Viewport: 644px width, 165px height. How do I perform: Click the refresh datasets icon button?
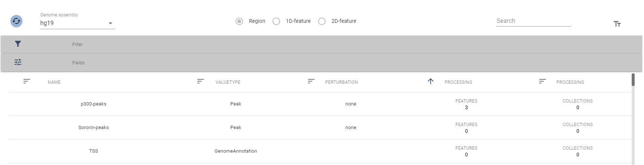16,21
